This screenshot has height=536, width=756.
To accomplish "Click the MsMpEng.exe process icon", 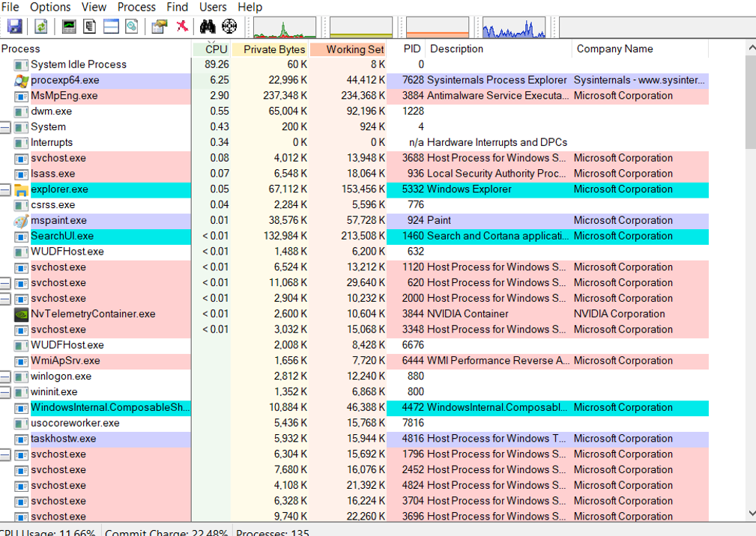I will (21, 97).
